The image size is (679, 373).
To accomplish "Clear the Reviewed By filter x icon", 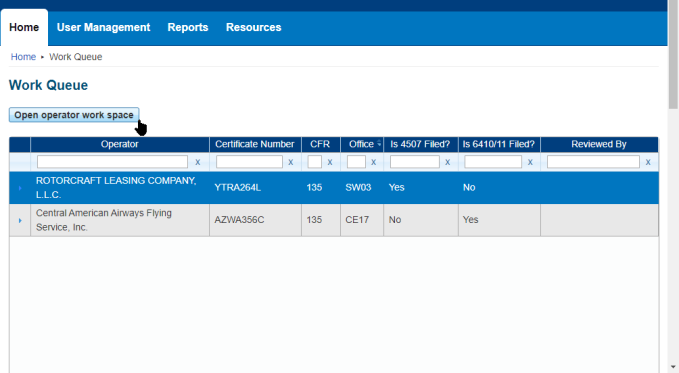I will 648,162.
